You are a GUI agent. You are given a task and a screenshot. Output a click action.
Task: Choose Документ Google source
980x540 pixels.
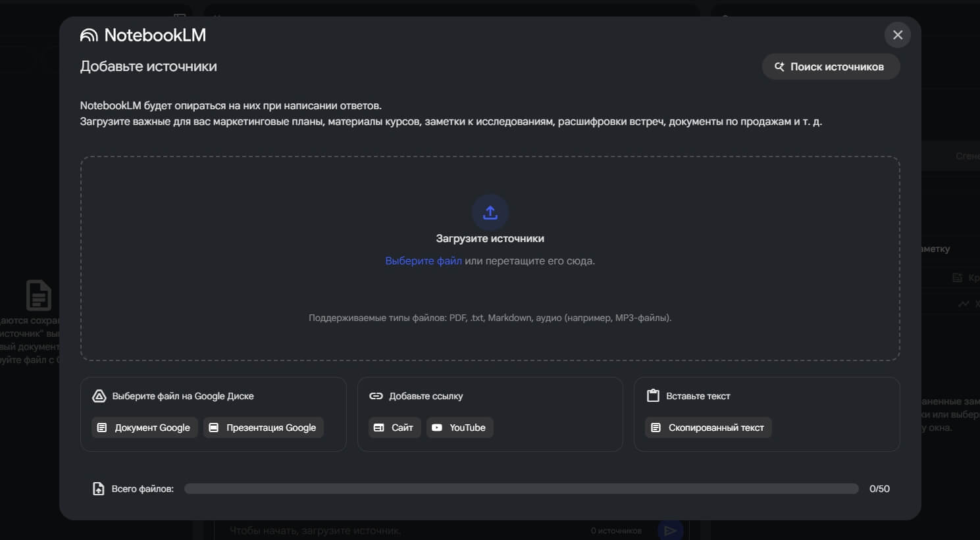(x=144, y=428)
